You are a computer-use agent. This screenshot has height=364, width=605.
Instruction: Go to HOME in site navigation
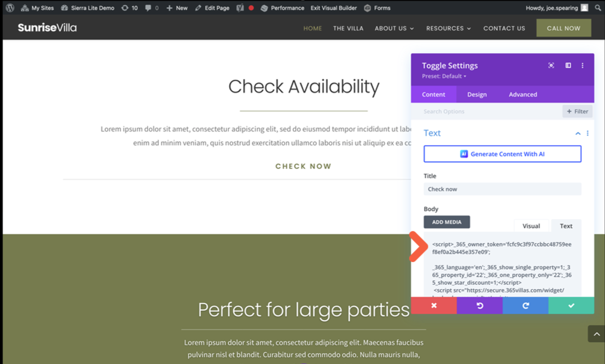pos(312,28)
